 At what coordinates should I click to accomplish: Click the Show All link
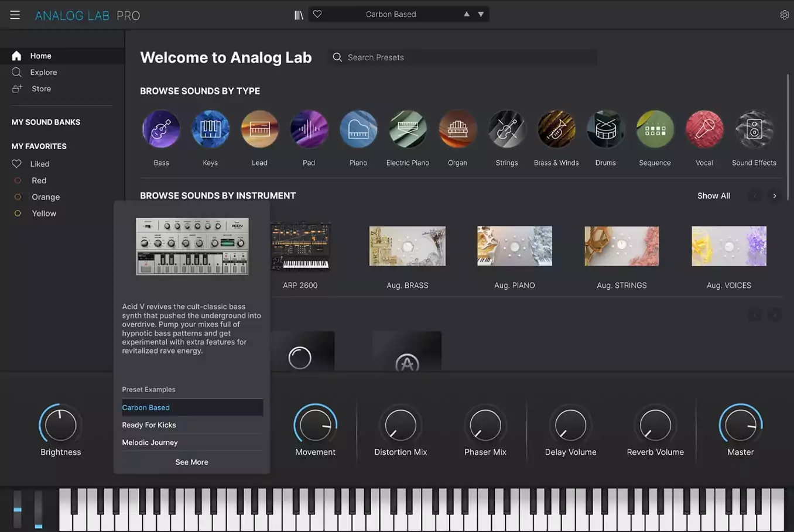(x=713, y=195)
